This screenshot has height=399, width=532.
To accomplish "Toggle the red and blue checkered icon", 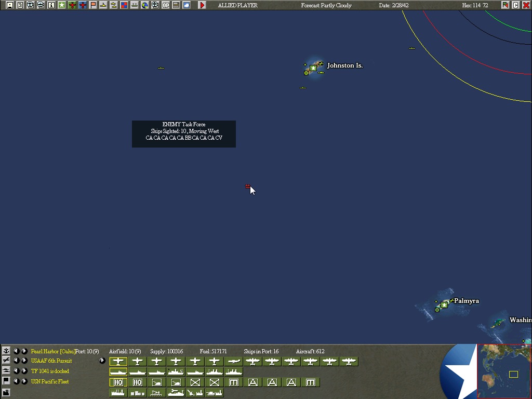I will pyautogui.click(x=124, y=5).
